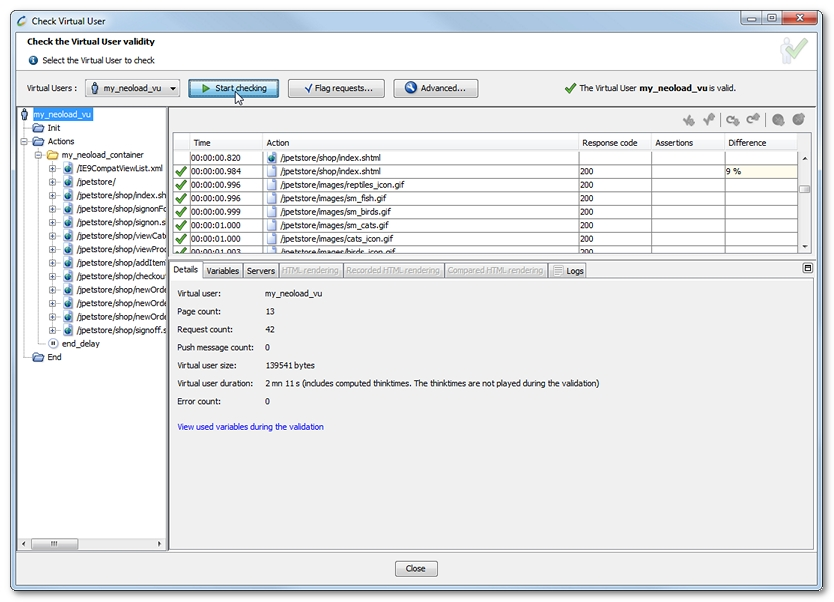The image size is (834, 602).
Task: Expand the /jpetstore/shop/signoff node
Action: 52,330
